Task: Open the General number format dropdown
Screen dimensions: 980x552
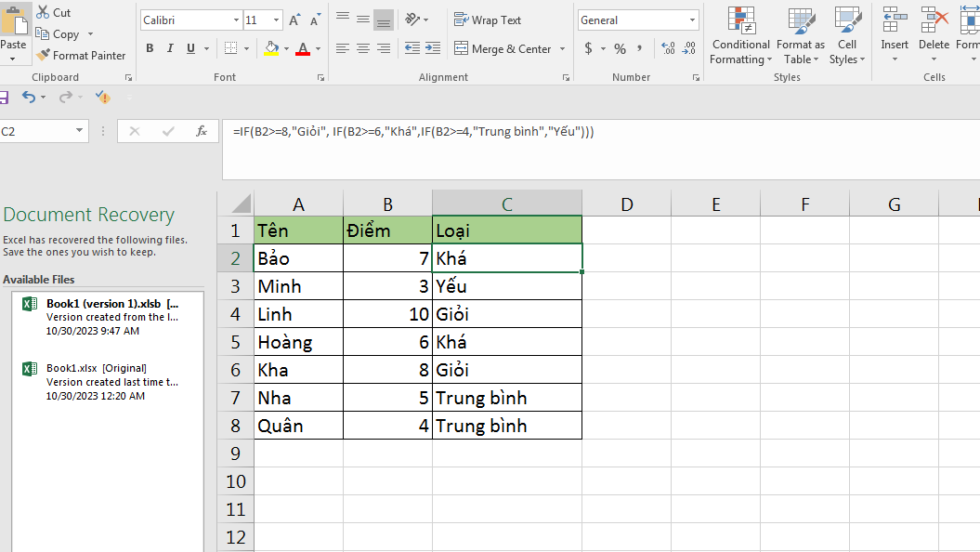Action: (x=691, y=19)
